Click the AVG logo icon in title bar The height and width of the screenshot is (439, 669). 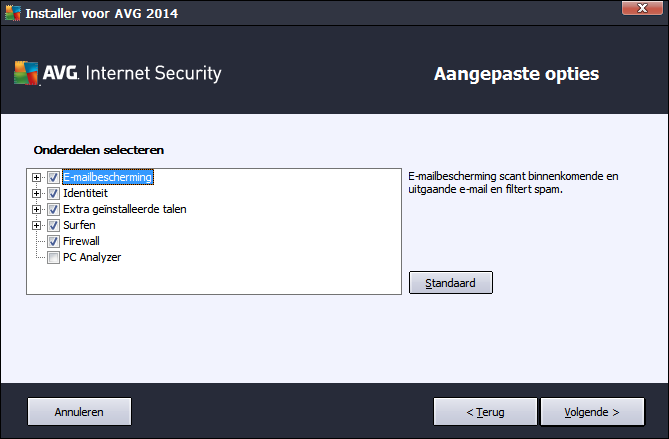[13, 13]
